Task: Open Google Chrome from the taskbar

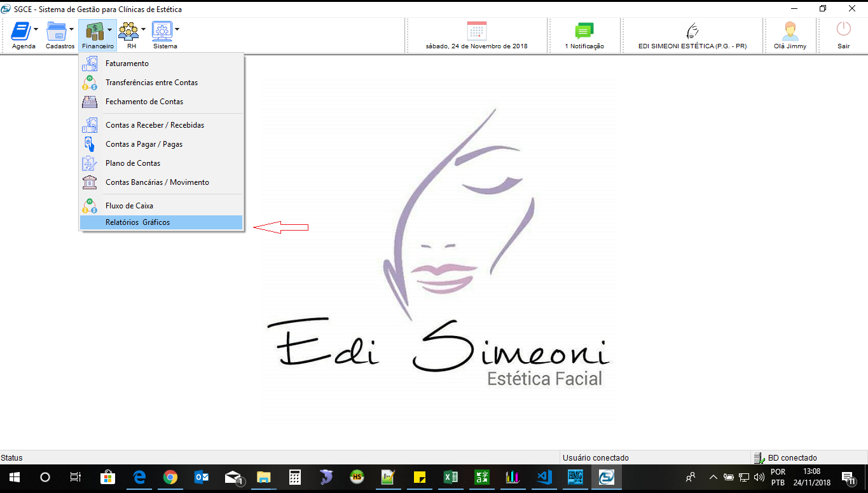Action: coord(170,477)
